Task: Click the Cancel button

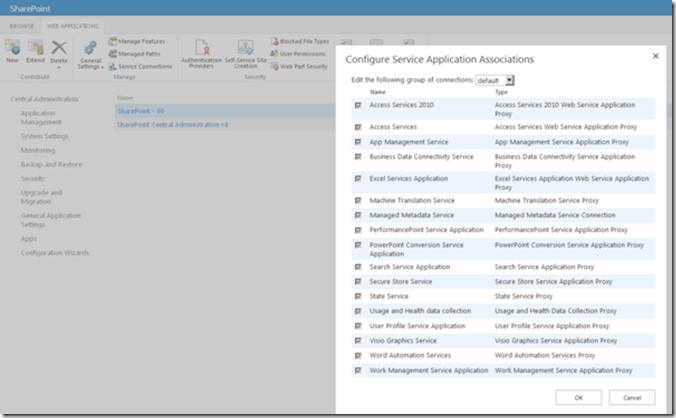Action: click(x=632, y=398)
